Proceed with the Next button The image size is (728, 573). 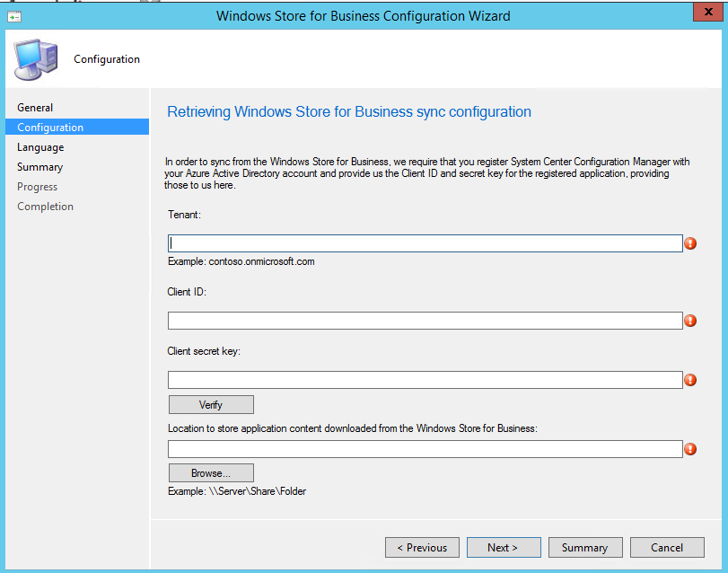[x=503, y=547]
